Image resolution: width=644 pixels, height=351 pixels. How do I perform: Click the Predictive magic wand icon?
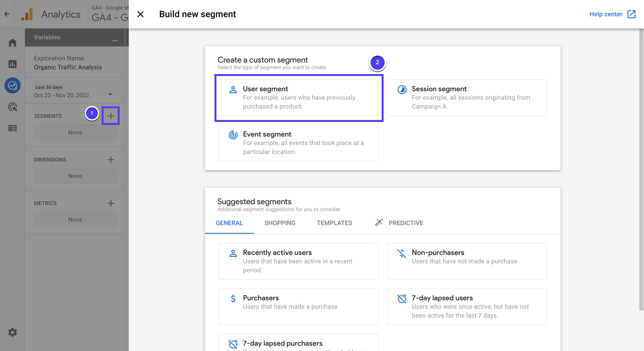coord(379,222)
